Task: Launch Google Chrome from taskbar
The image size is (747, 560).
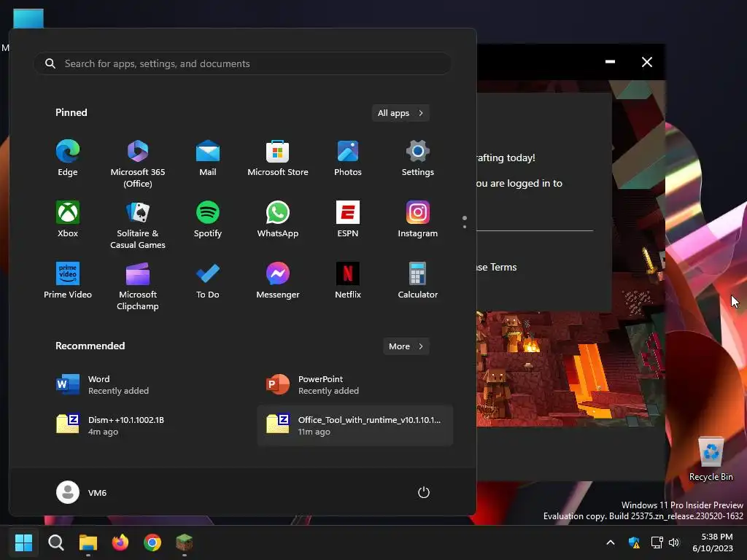Action: pyautogui.click(x=152, y=542)
